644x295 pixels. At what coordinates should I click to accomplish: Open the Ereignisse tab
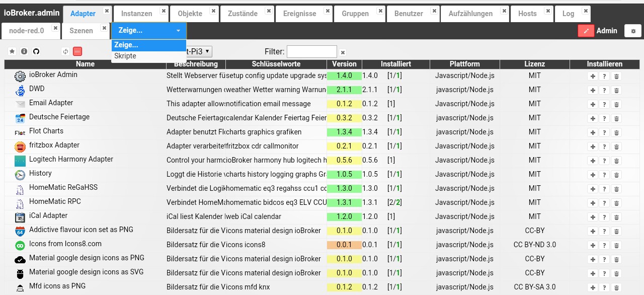pos(300,14)
